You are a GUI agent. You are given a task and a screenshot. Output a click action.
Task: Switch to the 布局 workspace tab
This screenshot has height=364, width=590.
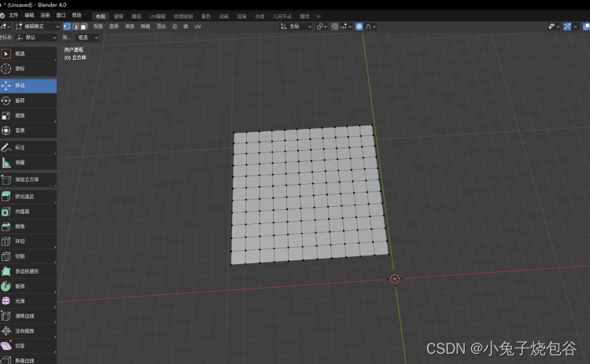click(101, 17)
